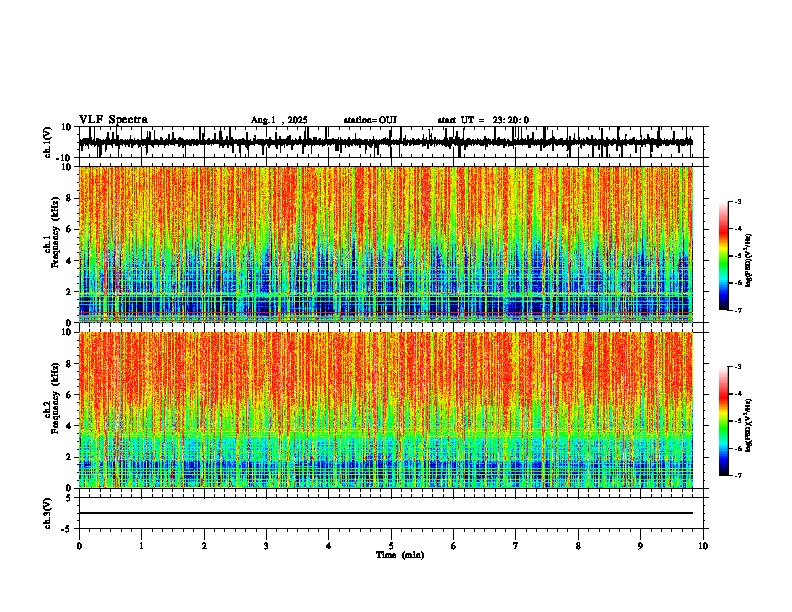Click the ch.1(V) waveform axis label
The image size is (792, 612).
tap(48, 142)
